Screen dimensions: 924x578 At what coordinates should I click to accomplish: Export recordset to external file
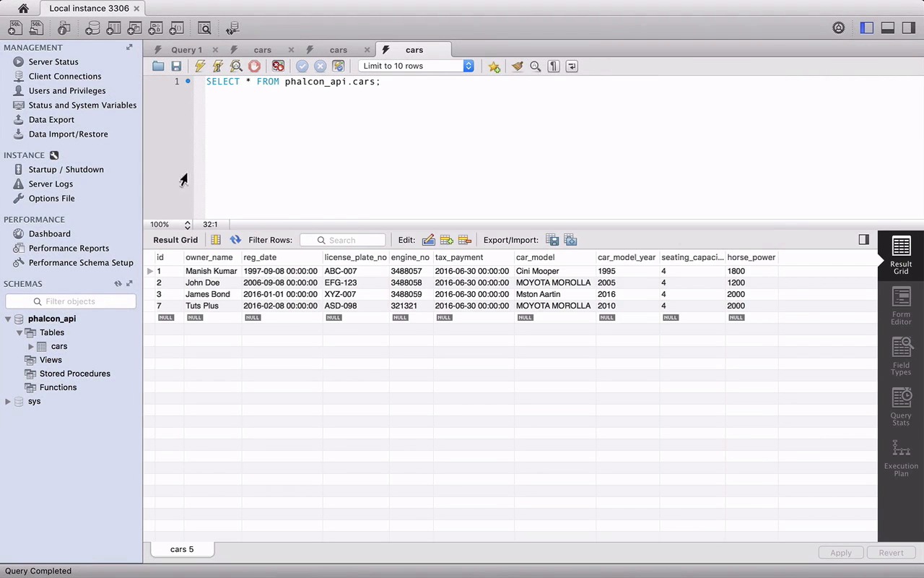pos(552,240)
